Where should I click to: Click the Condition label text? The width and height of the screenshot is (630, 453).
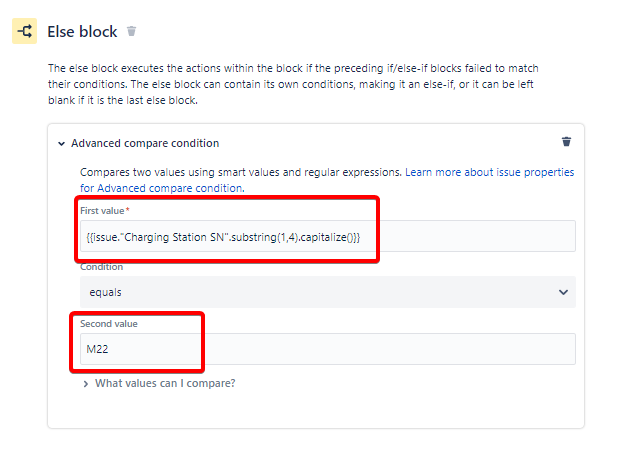pyautogui.click(x=101, y=267)
